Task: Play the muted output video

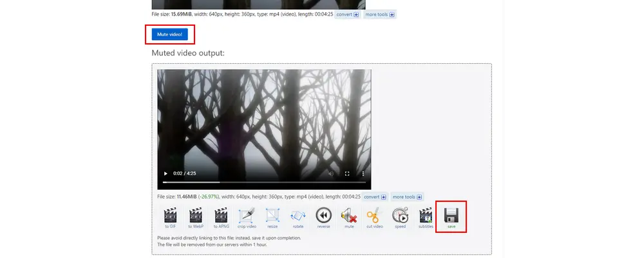Action: click(166, 174)
